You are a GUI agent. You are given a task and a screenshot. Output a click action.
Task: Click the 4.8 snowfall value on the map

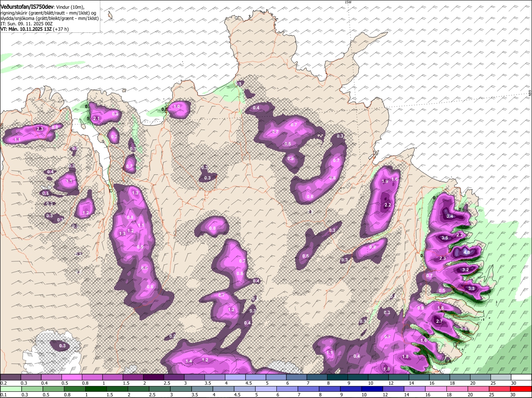(x=466, y=252)
